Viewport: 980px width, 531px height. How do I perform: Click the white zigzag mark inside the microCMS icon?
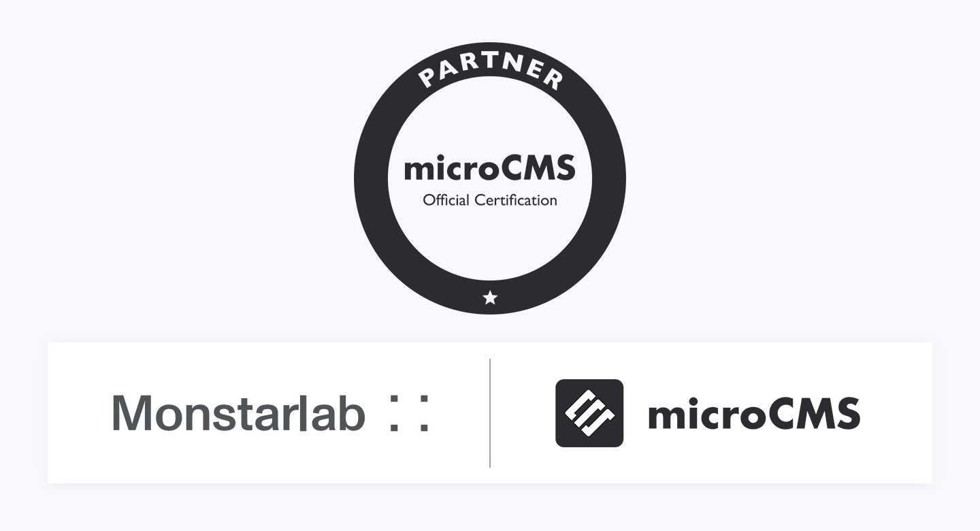pyautogui.click(x=589, y=413)
